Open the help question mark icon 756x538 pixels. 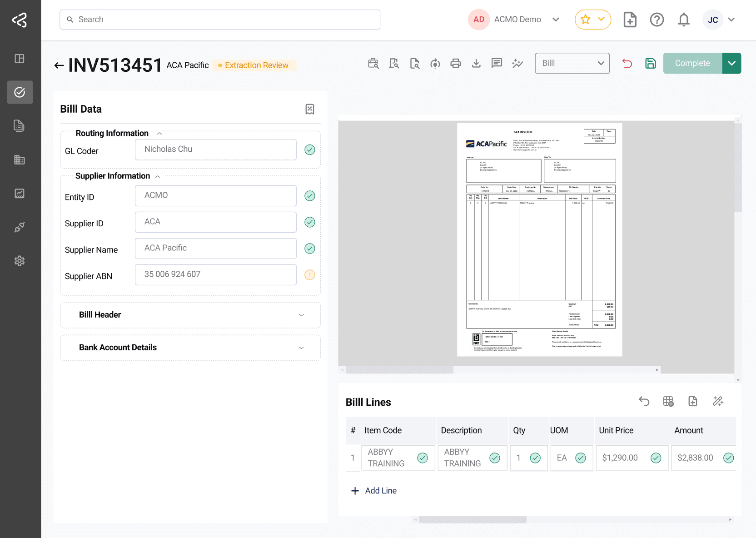click(657, 20)
